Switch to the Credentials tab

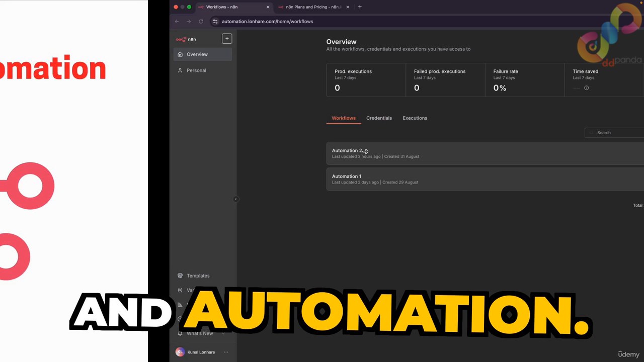(x=379, y=118)
